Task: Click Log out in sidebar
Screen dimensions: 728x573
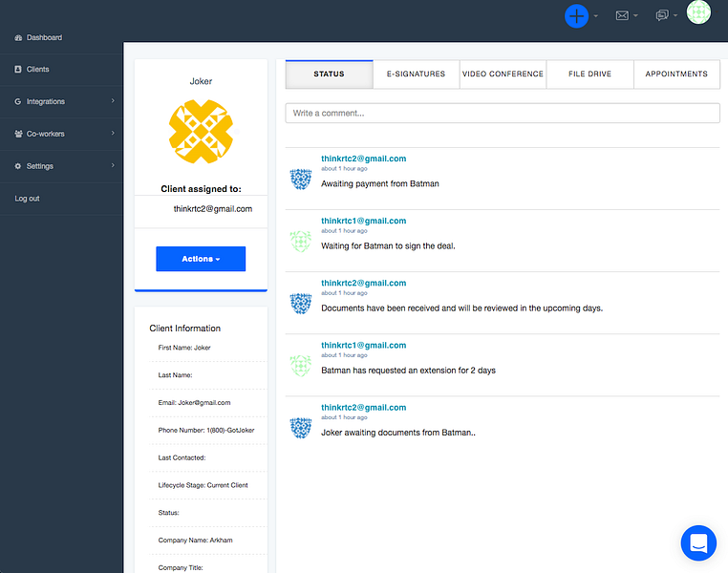Action: tap(27, 199)
